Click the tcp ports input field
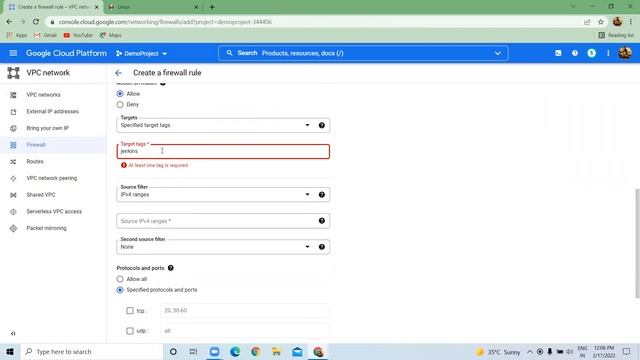This screenshot has height=360, width=640. click(244, 311)
